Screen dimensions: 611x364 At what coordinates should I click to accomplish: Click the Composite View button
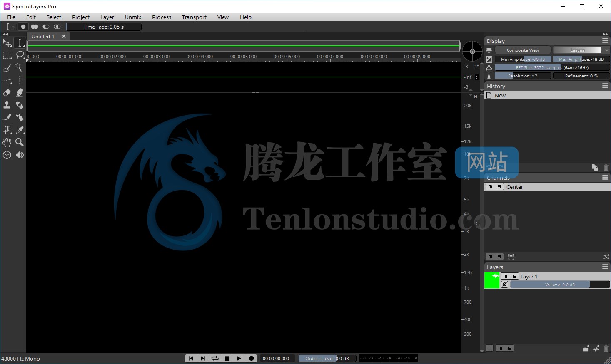pyautogui.click(x=523, y=50)
